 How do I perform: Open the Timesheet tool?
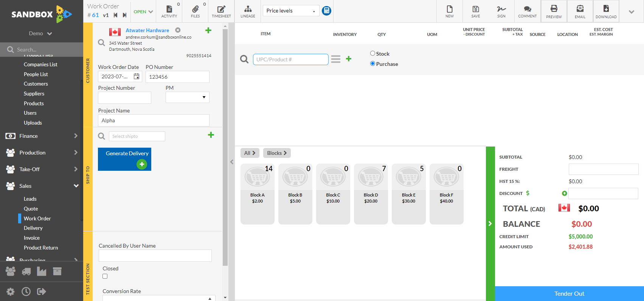pos(221,11)
